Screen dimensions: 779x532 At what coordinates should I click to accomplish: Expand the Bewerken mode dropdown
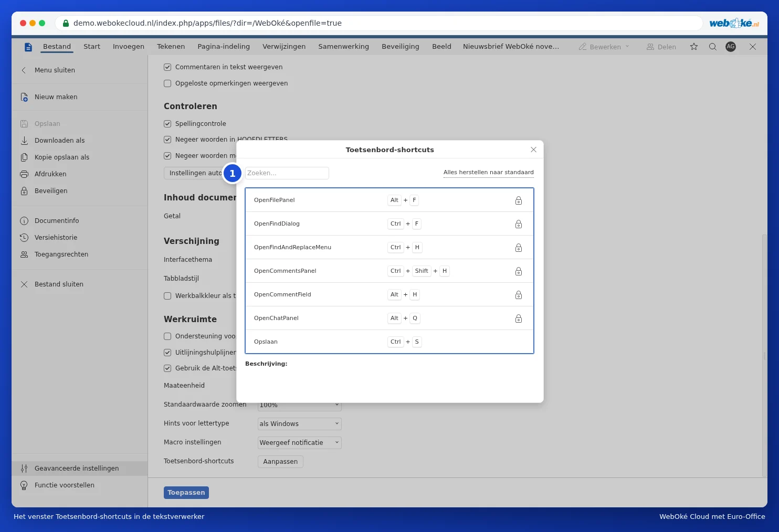point(604,47)
